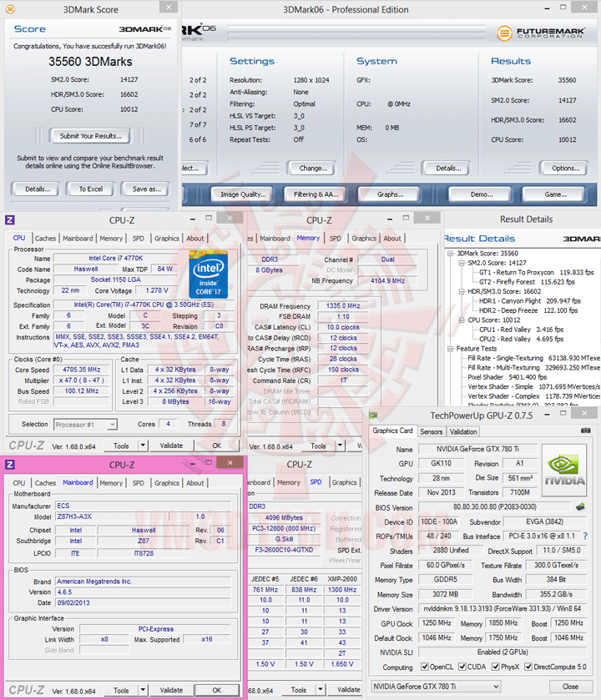Click DRAM Frequency value 1335.0 MHz
This screenshot has height=700, width=601.
[x=343, y=306]
